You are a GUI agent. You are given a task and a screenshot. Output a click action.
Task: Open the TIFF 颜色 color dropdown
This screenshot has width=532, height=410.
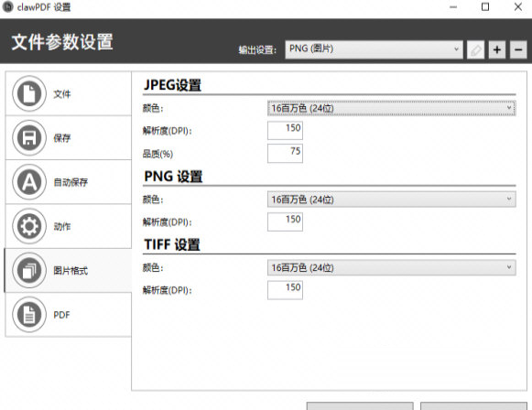[392, 267]
